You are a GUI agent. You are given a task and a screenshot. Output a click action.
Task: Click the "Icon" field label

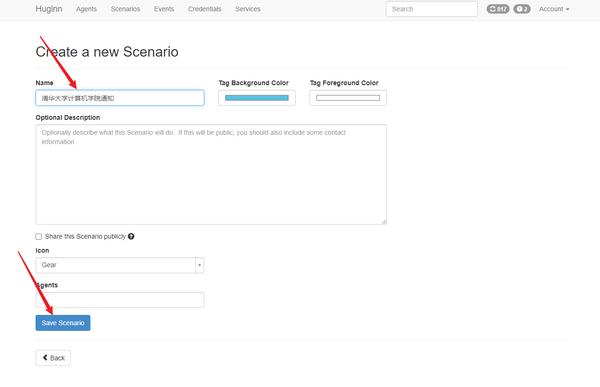(x=42, y=250)
